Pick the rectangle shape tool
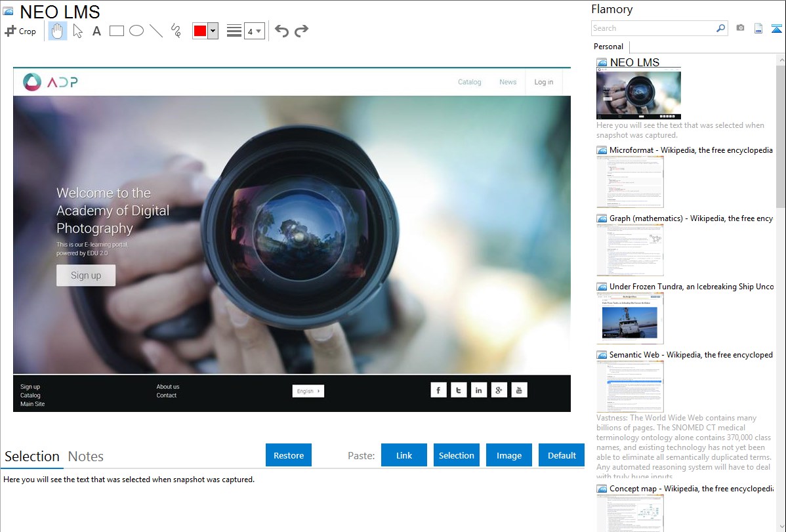Image resolution: width=786 pixels, height=532 pixels. tap(117, 31)
